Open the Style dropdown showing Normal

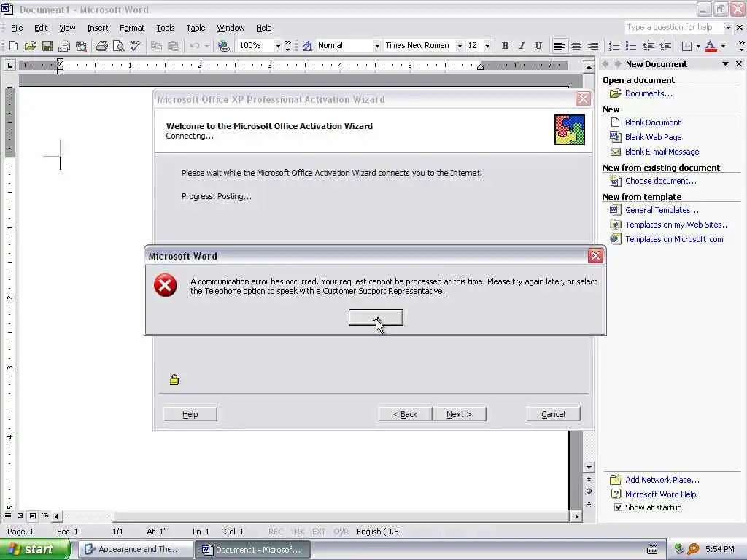tap(377, 46)
